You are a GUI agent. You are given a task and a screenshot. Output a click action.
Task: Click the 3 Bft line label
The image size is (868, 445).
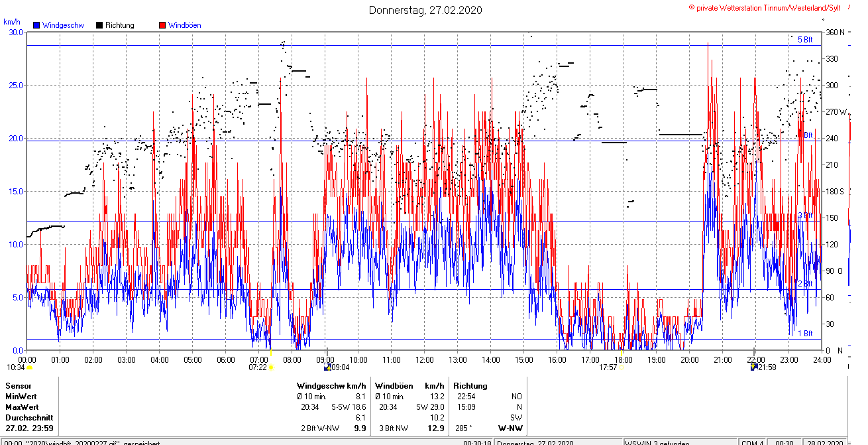pos(805,216)
